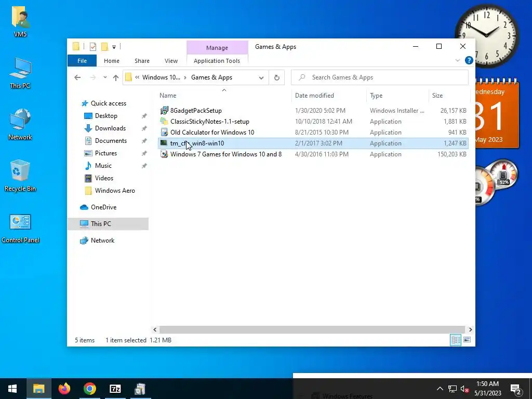Select the Recycle Bin desktop icon

(x=20, y=176)
